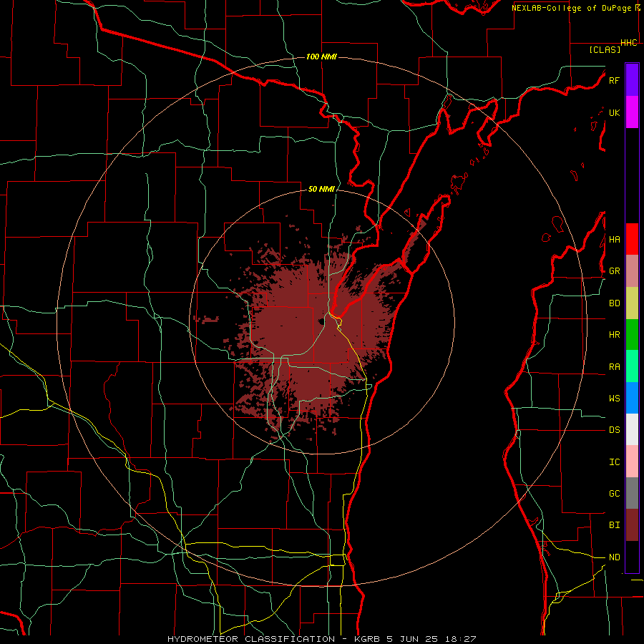Click the HR legend label

tap(614, 335)
